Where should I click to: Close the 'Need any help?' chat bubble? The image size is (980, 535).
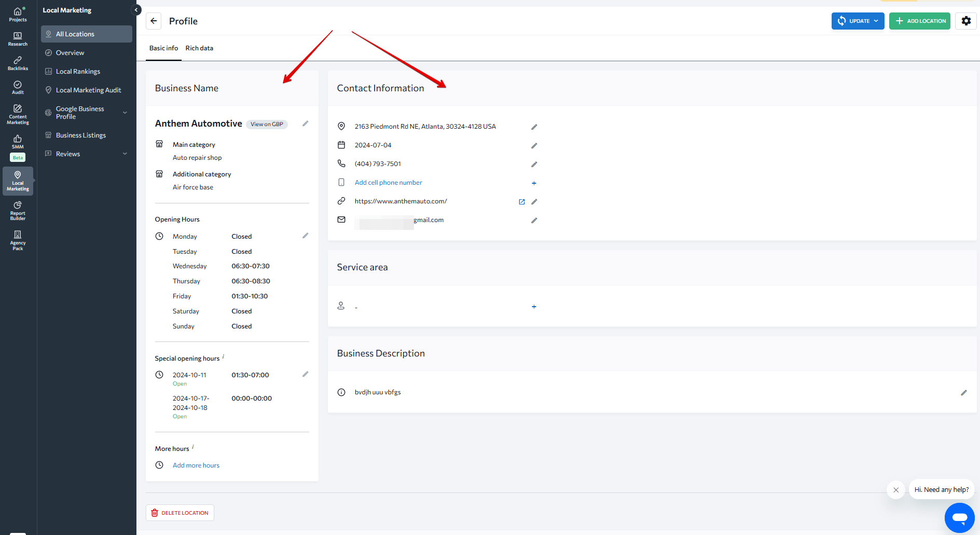coord(896,489)
